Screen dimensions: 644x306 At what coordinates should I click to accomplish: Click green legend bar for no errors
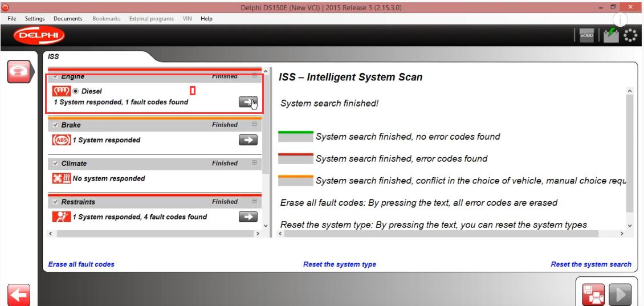tap(296, 137)
